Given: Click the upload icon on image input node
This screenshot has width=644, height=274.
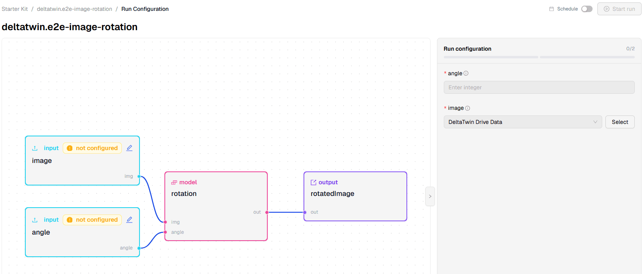Looking at the screenshot, I should click(35, 148).
